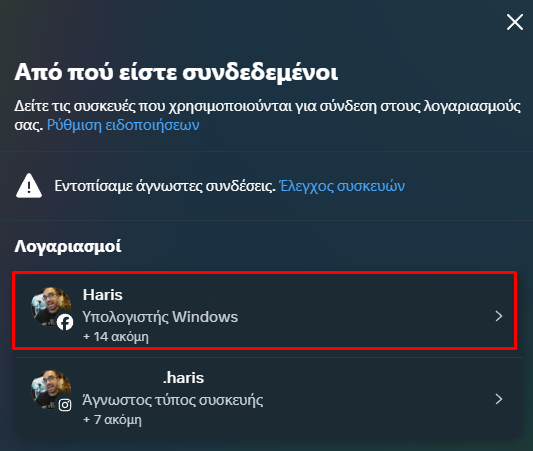
Task: Click the Λογαριασμοί section heading
Action: pos(68,246)
